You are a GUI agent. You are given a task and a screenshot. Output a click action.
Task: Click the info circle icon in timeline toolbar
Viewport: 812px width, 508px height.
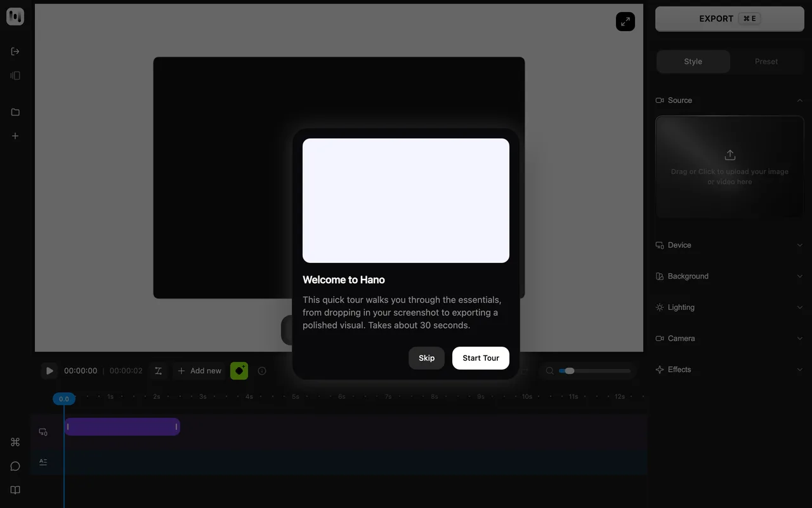point(262,371)
